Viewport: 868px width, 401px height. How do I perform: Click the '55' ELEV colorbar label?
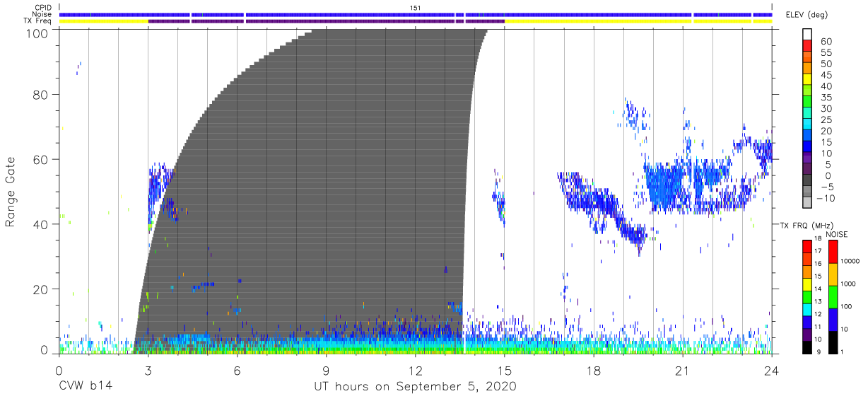point(826,53)
